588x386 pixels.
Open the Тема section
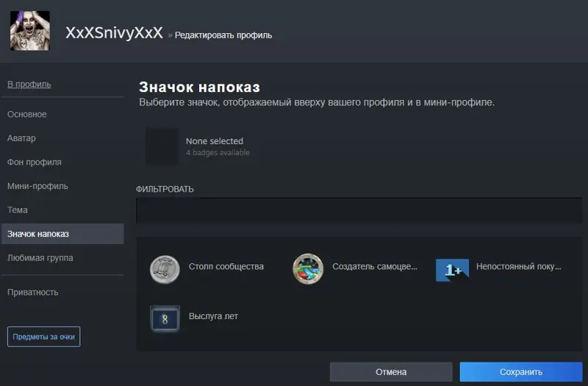(x=17, y=210)
